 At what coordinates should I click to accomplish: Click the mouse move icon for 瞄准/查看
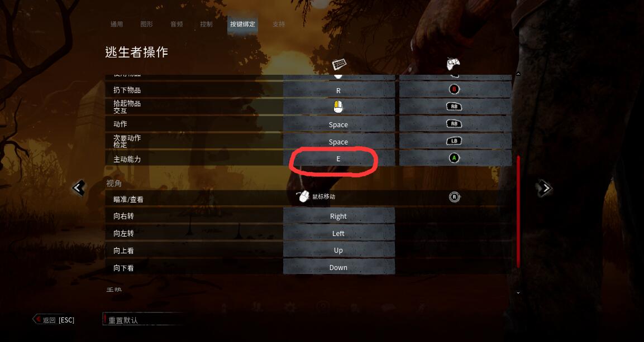point(303,196)
